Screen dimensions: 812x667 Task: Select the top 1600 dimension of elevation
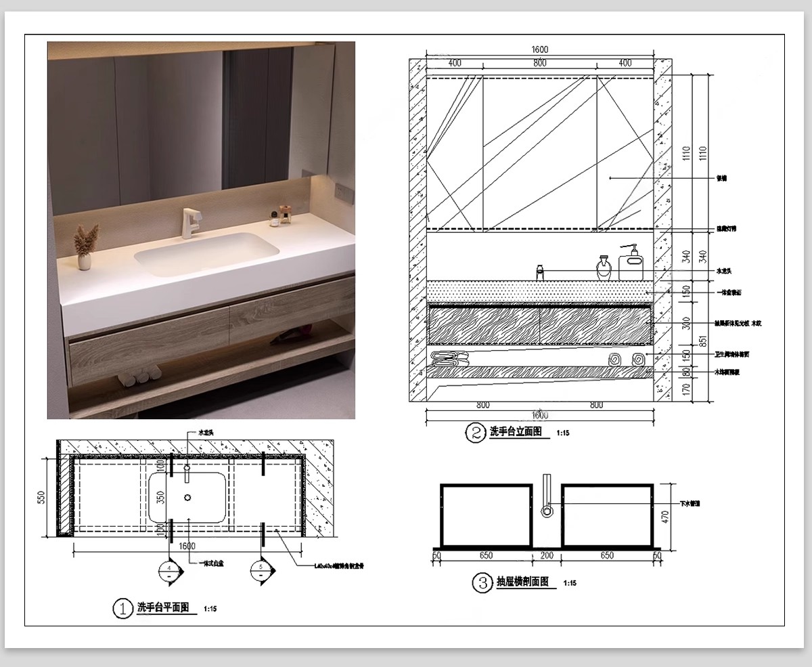pos(539,49)
